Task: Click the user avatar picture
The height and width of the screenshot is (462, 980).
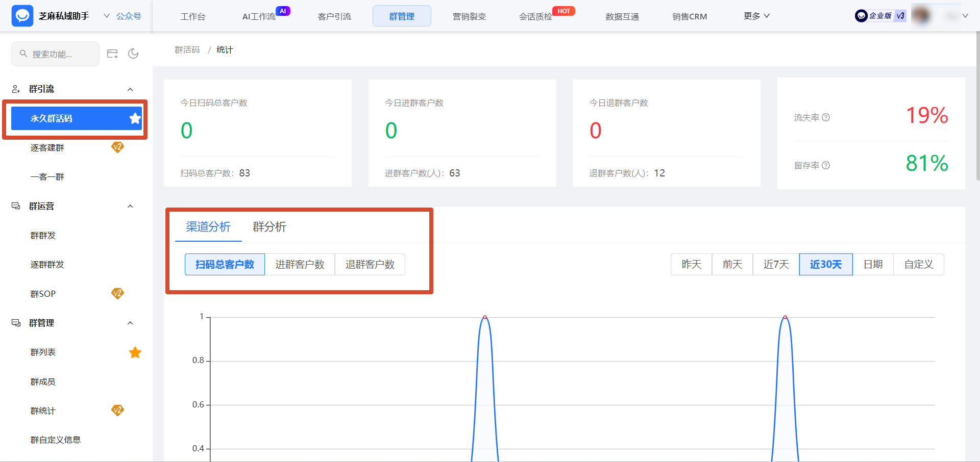Action: click(x=921, y=16)
